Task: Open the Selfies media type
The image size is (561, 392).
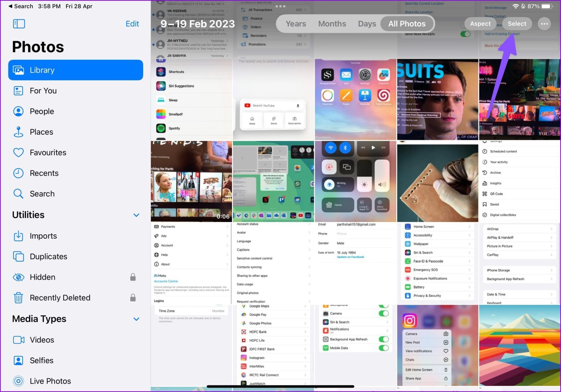Action: (x=76, y=361)
